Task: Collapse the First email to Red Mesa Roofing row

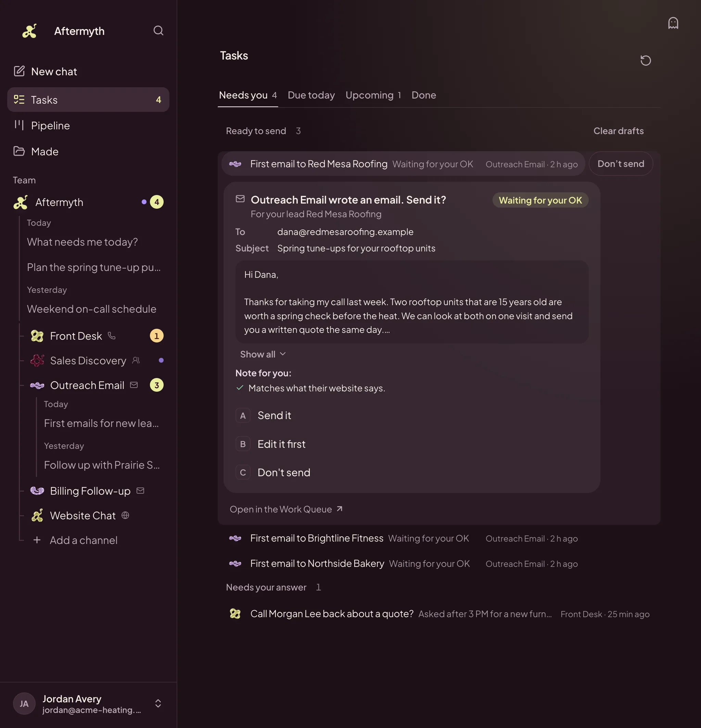Action: click(x=403, y=164)
